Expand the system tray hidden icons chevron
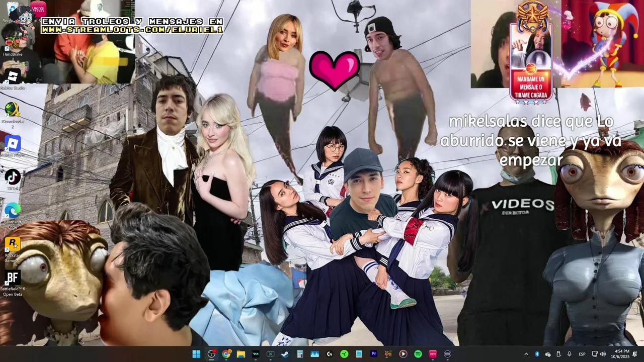 click(526, 354)
